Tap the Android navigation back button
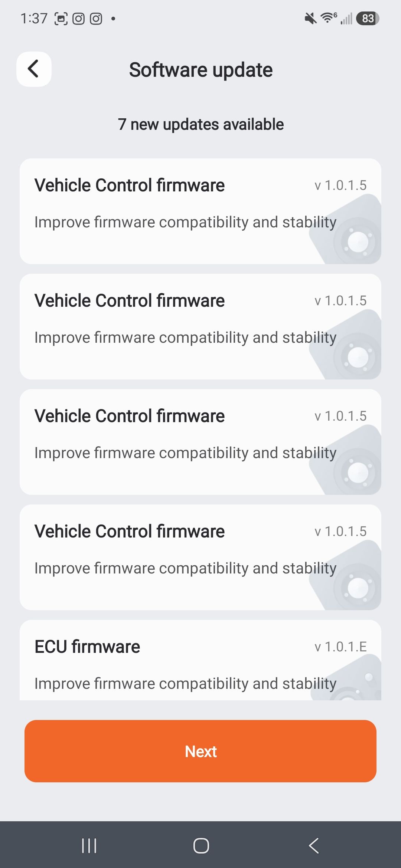This screenshot has width=401, height=868. [x=314, y=846]
